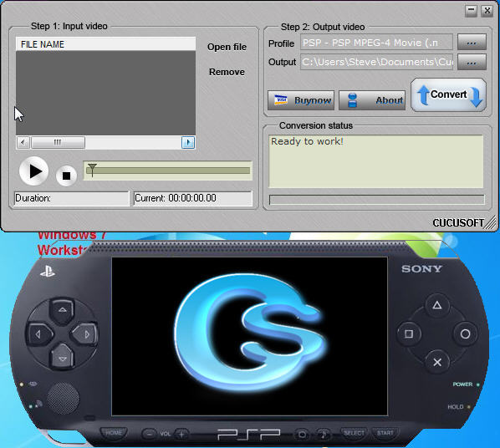Click the Profile field showing PSP MPEG-4 Movie
Screen dimensions: 500x448
[x=376, y=43]
